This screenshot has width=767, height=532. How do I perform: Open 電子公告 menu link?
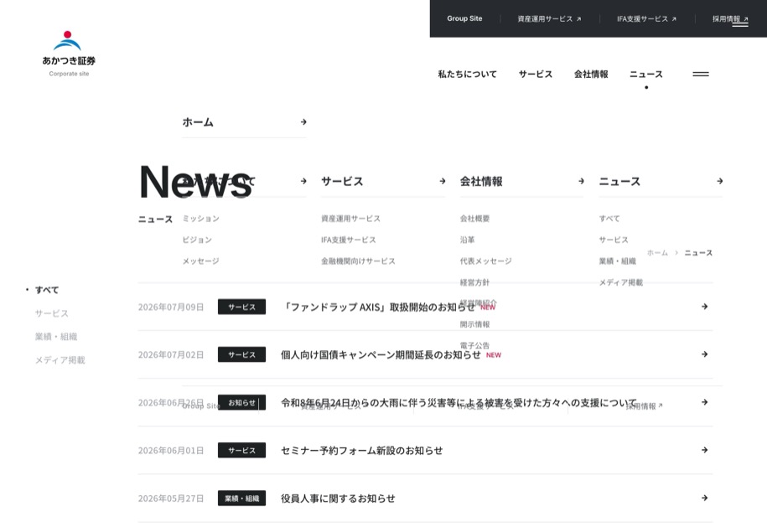(474, 345)
